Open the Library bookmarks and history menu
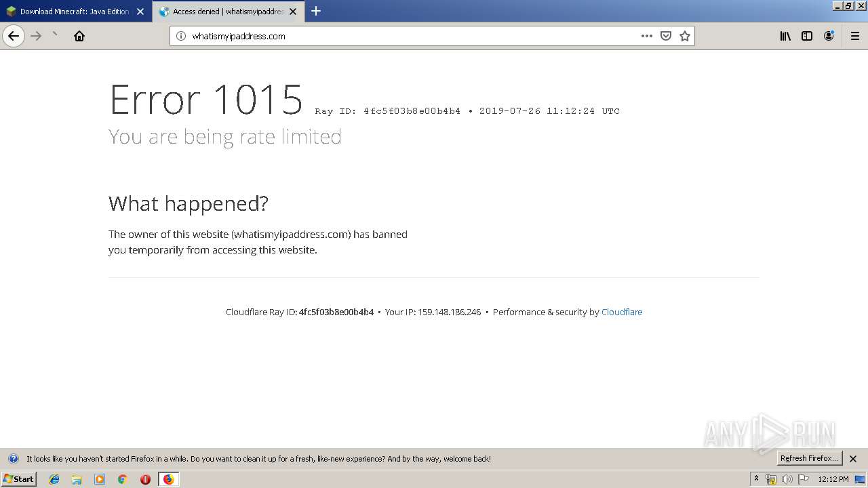Viewport: 868px width, 488px height. pos(785,36)
